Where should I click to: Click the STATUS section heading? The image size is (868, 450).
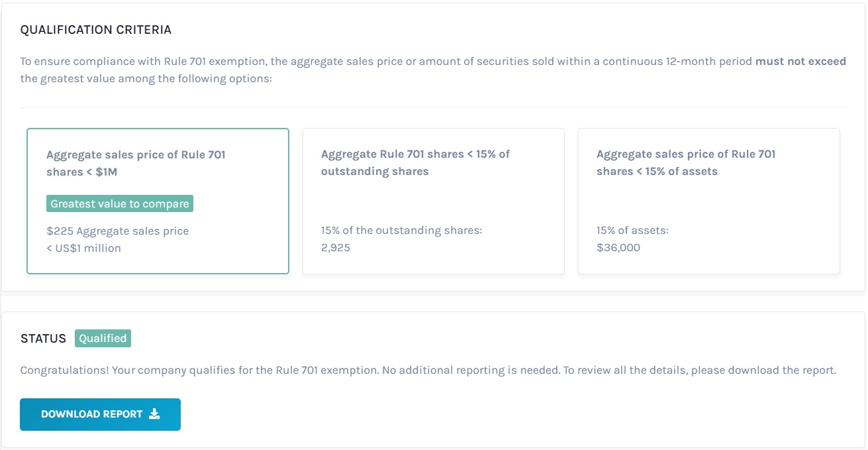[x=44, y=339]
